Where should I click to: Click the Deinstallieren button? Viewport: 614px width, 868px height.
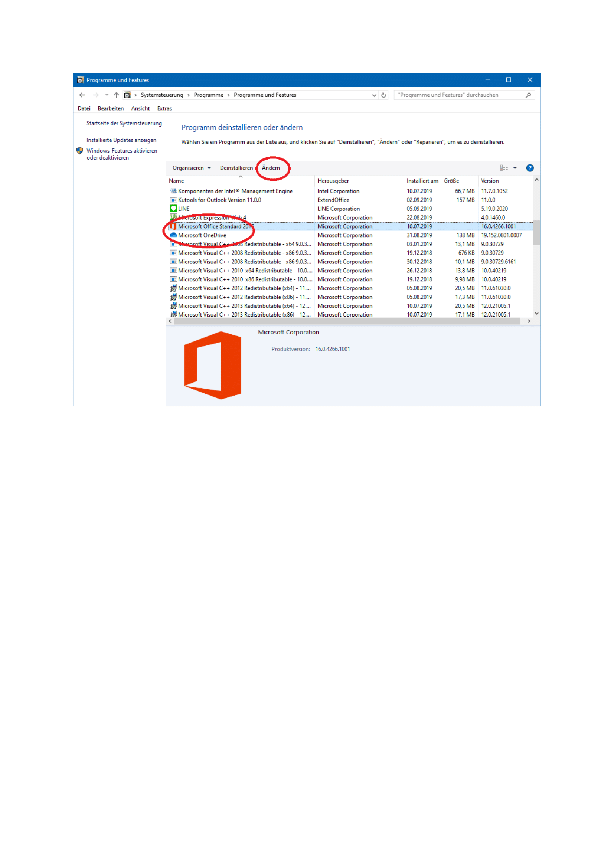[236, 168]
